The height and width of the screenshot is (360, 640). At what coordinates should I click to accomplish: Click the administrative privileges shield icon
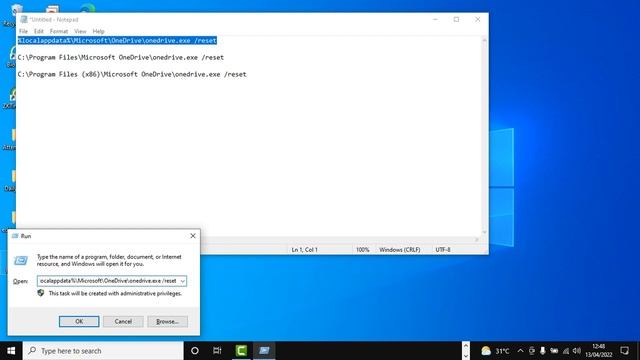(x=41, y=293)
